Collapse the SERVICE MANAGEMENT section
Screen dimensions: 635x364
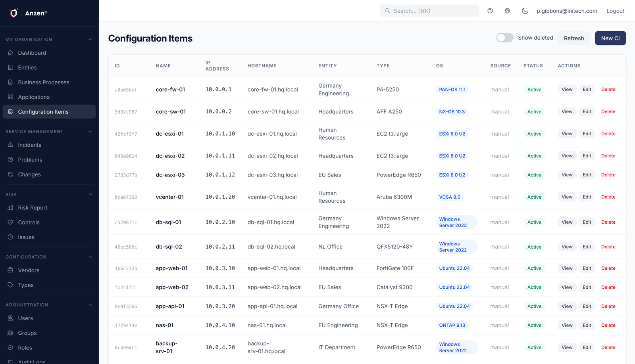click(90, 131)
